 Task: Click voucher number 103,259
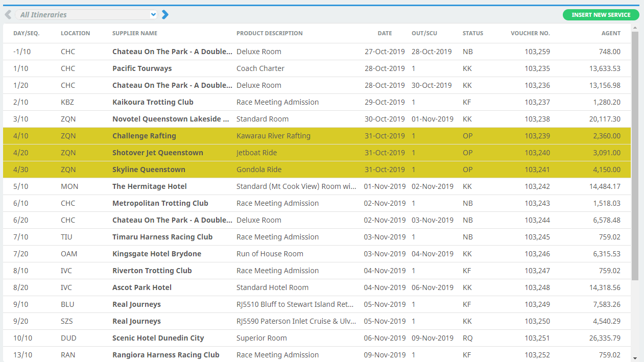[537, 52]
